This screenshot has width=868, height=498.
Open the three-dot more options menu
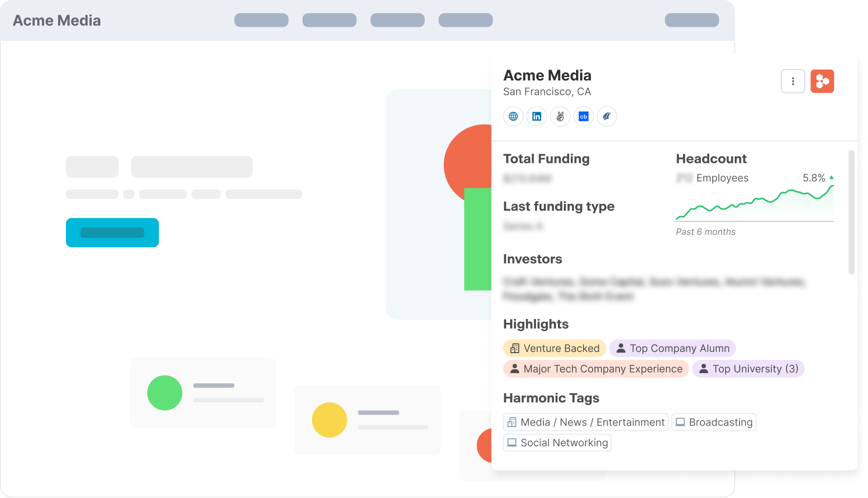click(793, 81)
